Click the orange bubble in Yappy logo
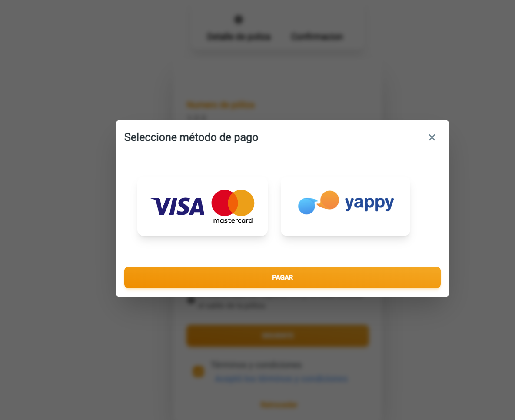Screen dimensions: 515x420 click(329, 200)
